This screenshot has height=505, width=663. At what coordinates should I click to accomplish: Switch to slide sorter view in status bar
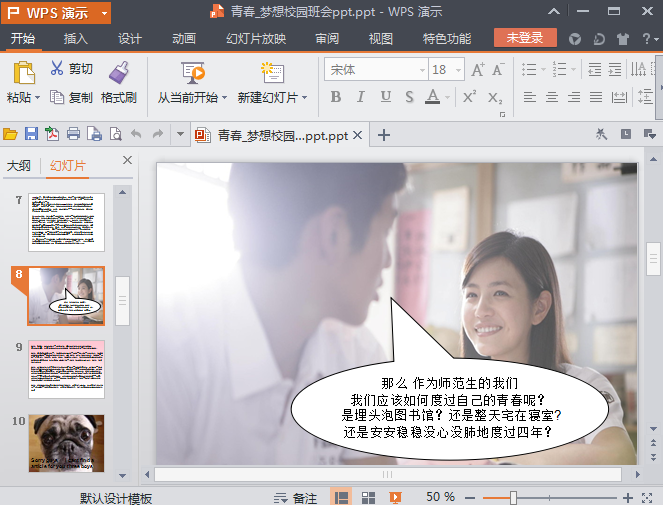click(368, 497)
